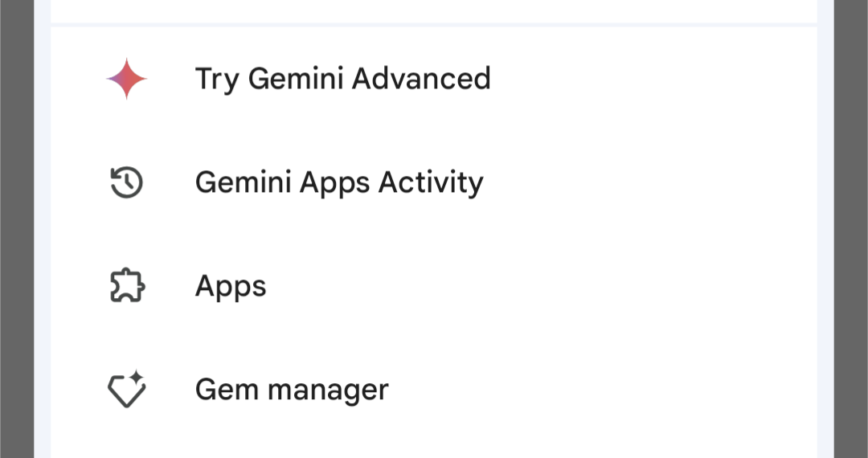
Task: Click the puzzle piece Apps icon
Action: point(127,286)
